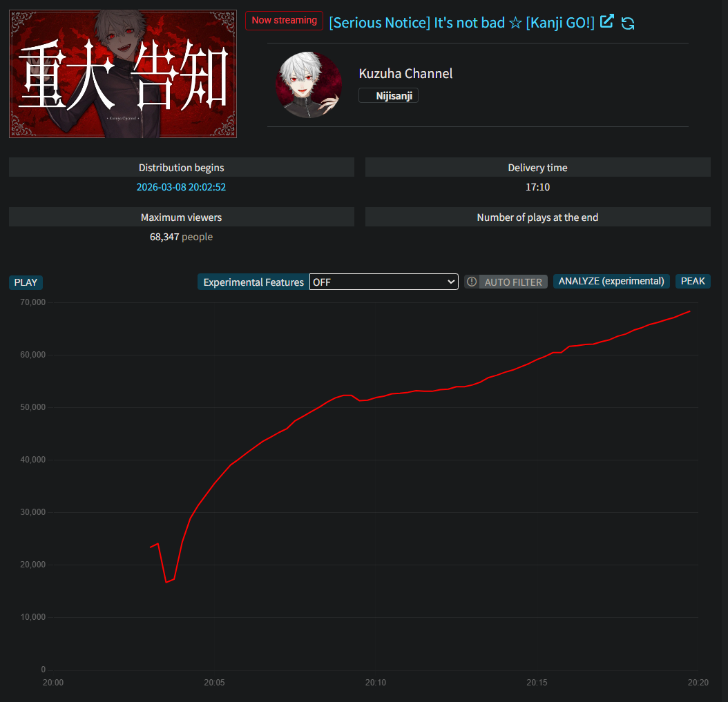The image size is (728, 702).
Task: Click the 30,000 y-axis label
Action: (33, 511)
